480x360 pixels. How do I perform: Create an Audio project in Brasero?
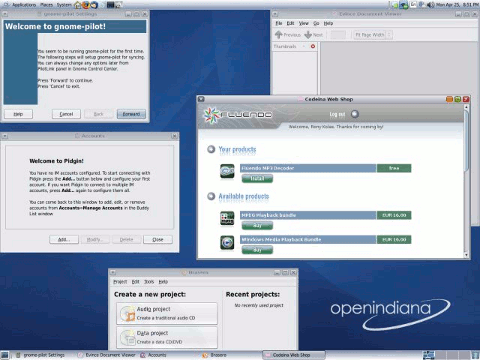tap(167, 313)
